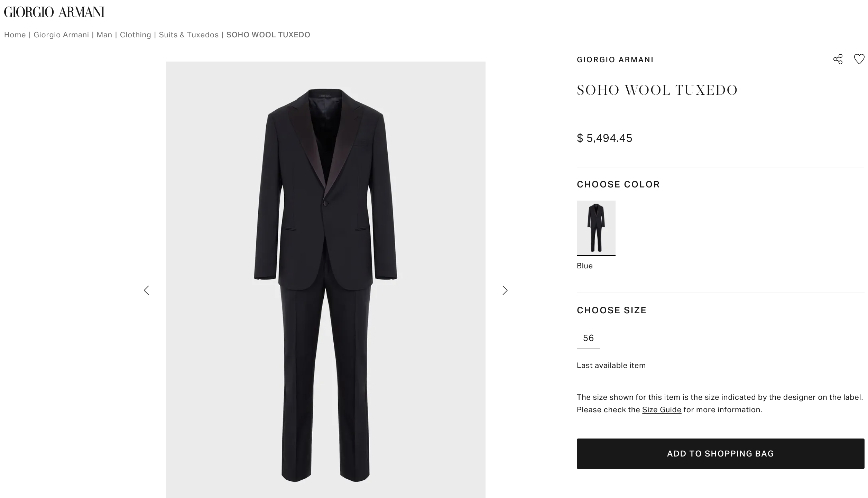Open Suits & Tuxedos breadcrumb
This screenshot has height=498, width=868.
[189, 35]
